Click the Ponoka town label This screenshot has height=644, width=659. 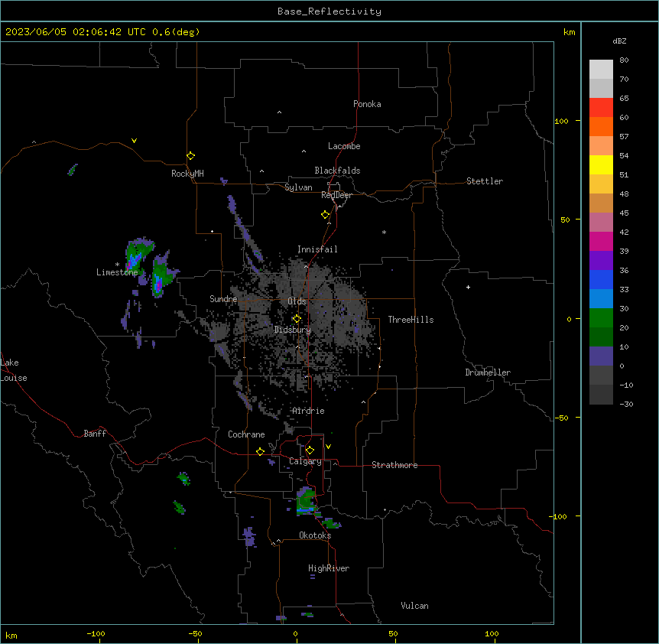[x=367, y=104]
